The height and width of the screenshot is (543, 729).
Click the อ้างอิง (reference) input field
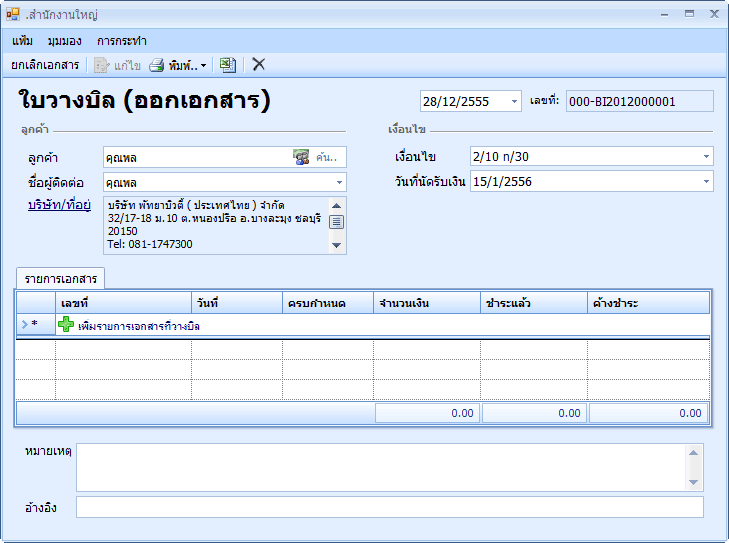click(389, 508)
